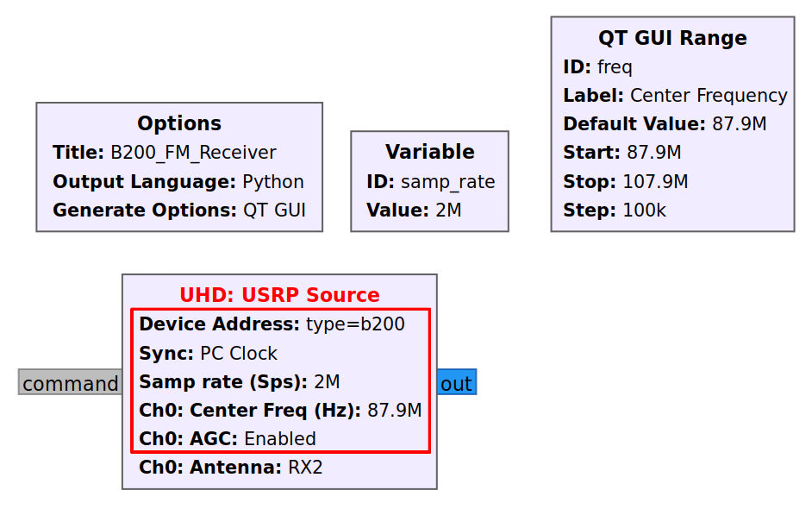Click the Sync: PC Clock parameter
812x509 pixels.
[x=209, y=354]
